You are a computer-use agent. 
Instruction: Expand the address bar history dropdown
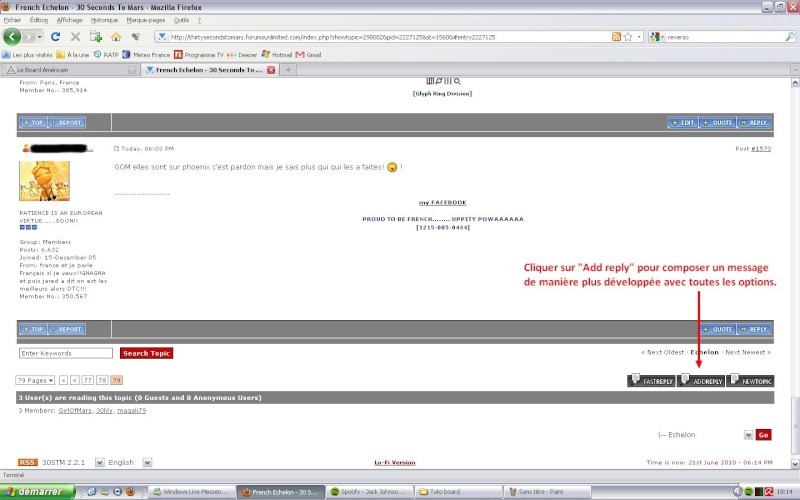tap(639, 37)
